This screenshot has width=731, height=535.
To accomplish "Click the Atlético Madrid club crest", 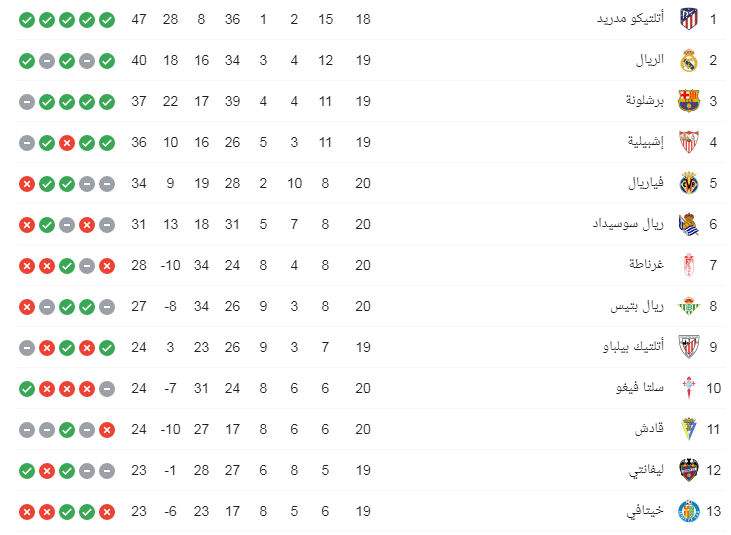I will click(x=689, y=19).
